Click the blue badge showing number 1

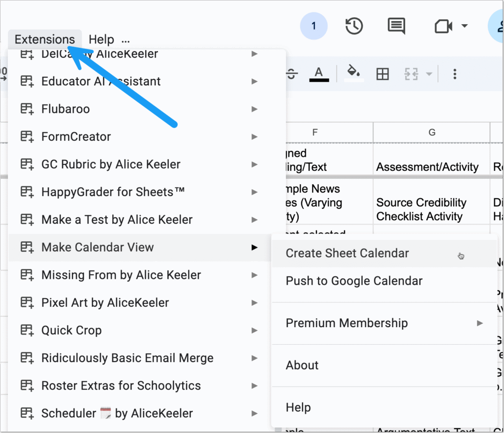click(x=314, y=26)
